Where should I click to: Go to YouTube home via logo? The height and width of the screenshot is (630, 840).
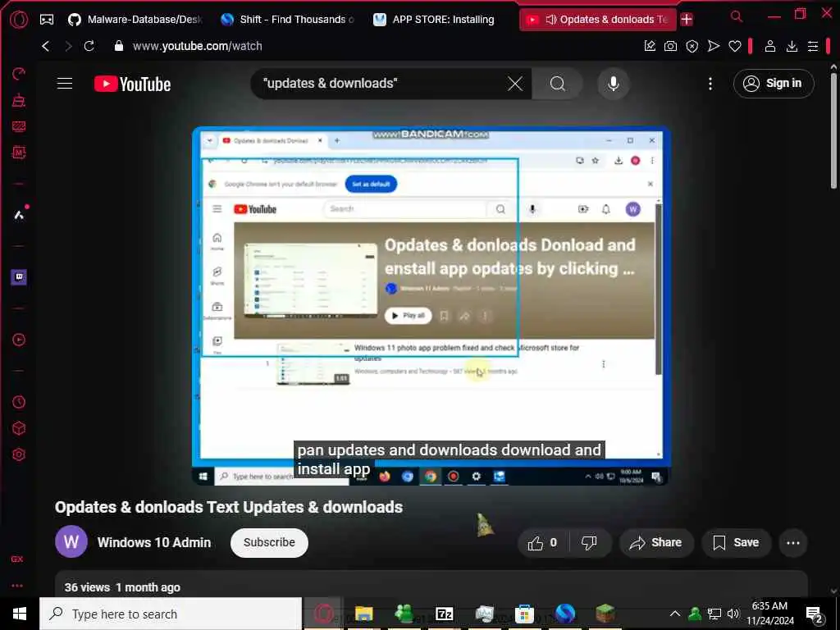(x=132, y=84)
